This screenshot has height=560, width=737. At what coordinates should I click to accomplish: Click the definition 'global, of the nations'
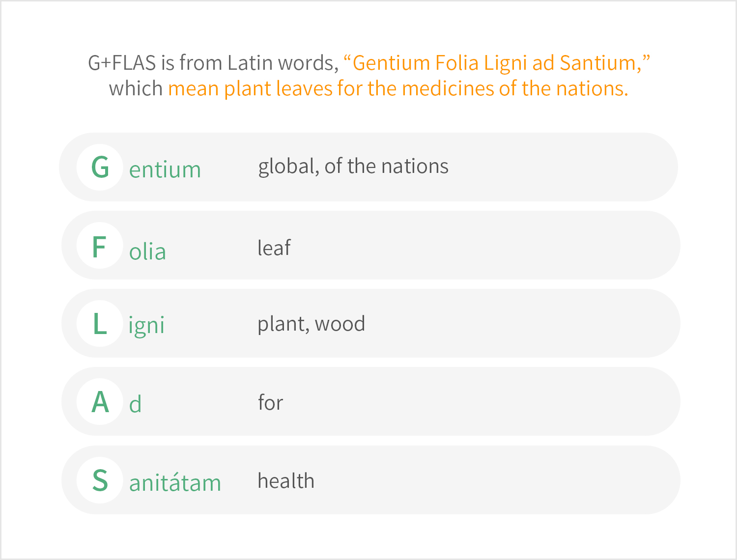pyautogui.click(x=353, y=167)
